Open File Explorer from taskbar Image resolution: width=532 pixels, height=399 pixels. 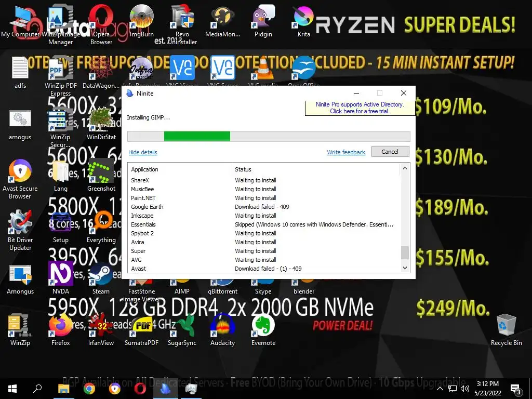[x=63, y=389]
